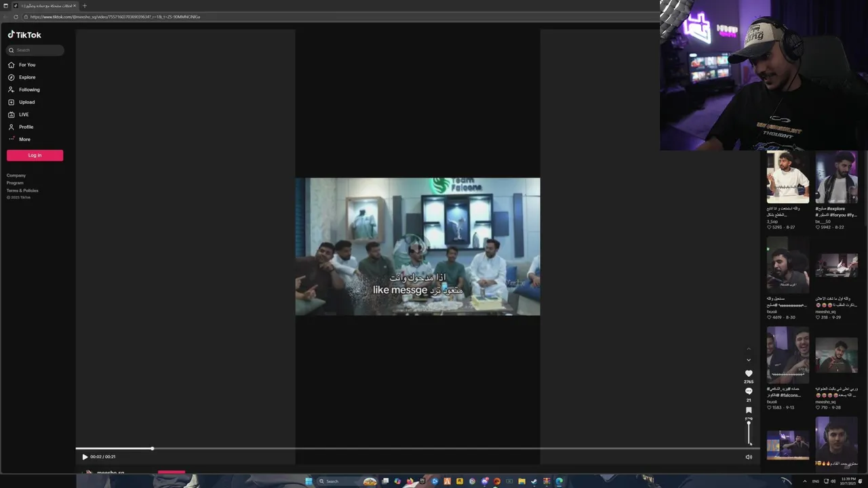This screenshot has width=868, height=488.
Task: Click the TikTok logo
Action: [x=24, y=35]
